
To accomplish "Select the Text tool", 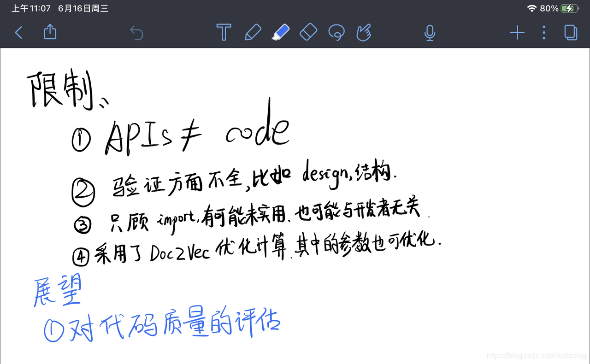I will (224, 32).
